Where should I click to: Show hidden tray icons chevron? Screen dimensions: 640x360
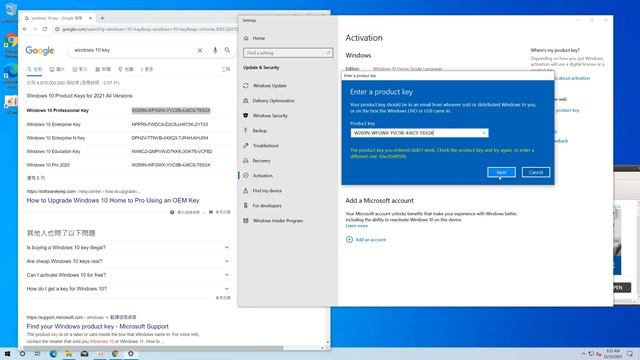coord(583,354)
